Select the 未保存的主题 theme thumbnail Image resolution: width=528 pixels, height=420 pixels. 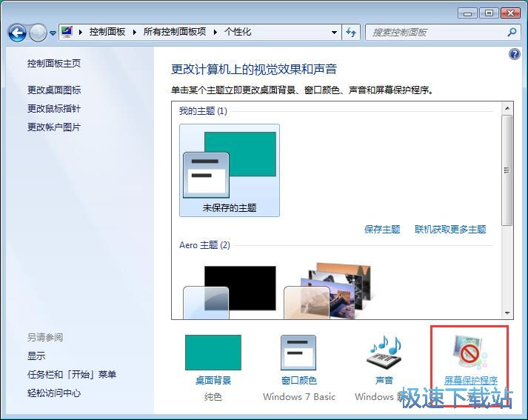click(x=230, y=170)
